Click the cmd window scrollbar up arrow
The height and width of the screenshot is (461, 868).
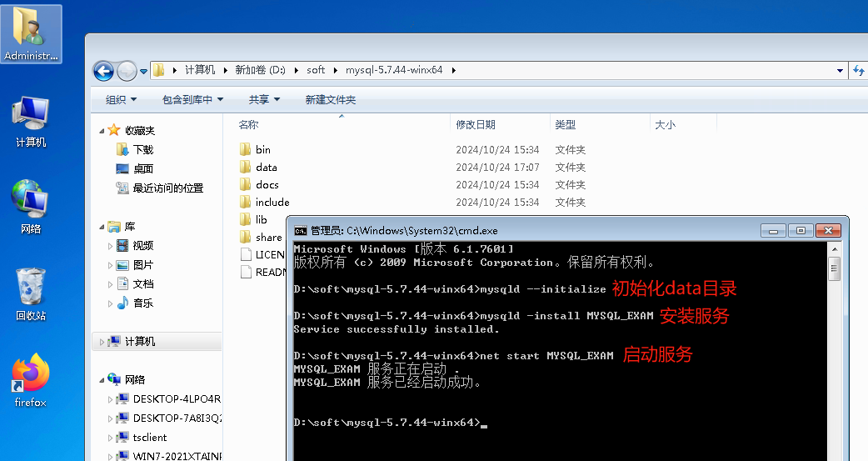[x=834, y=249]
